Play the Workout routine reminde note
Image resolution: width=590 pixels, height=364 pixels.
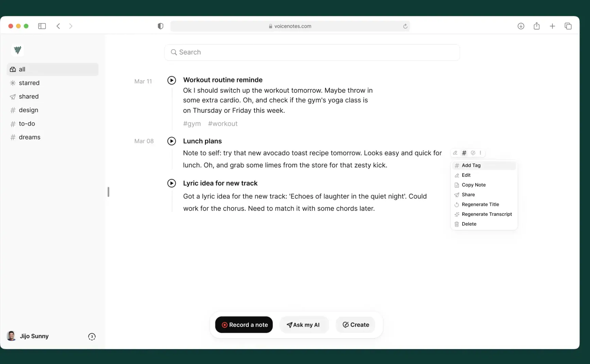172,80
